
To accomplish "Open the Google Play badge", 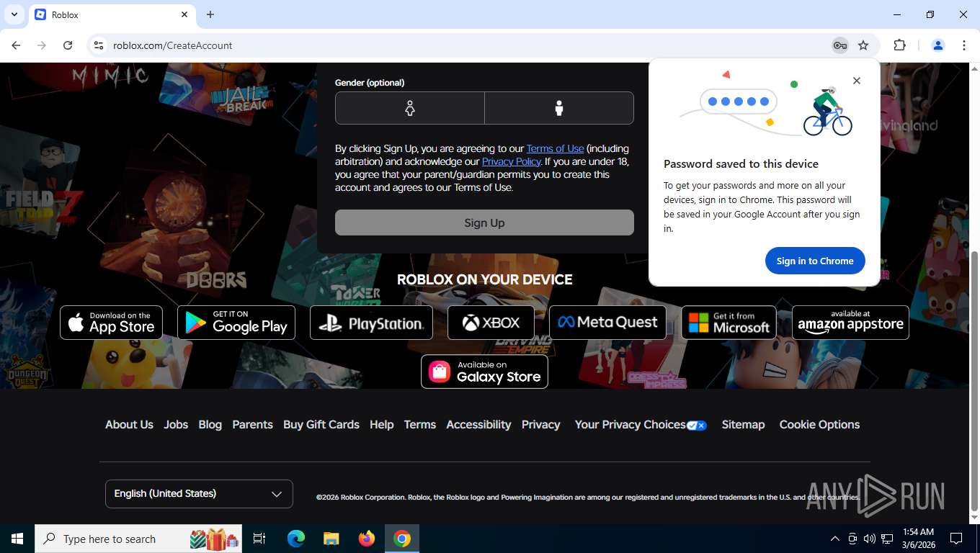I will point(236,323).
